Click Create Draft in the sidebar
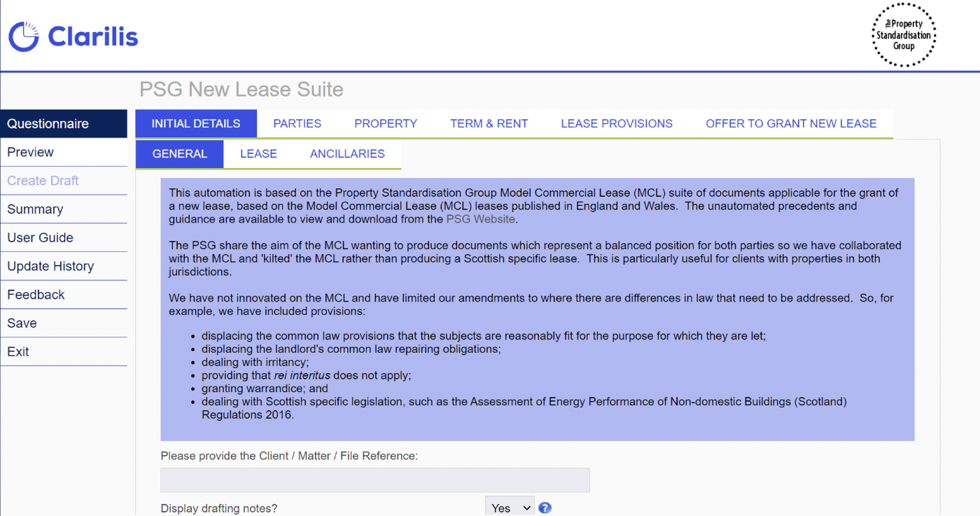Screen dimensions: 980x516 pos(64,181)
